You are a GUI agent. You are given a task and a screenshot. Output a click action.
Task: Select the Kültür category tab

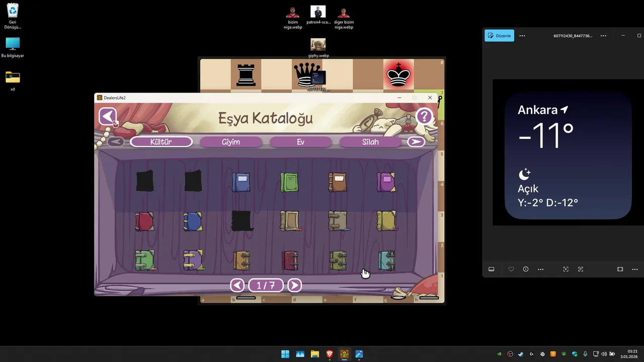coord(161,142)
